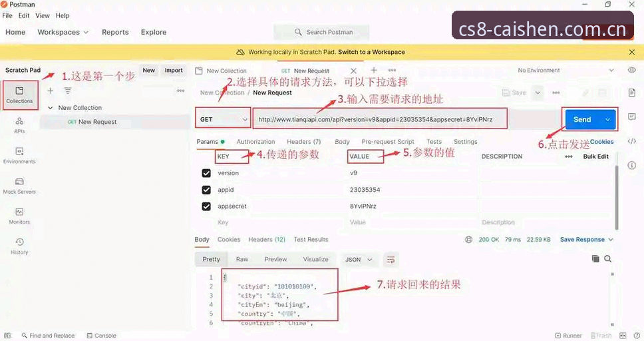This screenshot has width=644, height=341.
Task: Open sidebar three-dot options menu
Action: [x=181, y=91]
